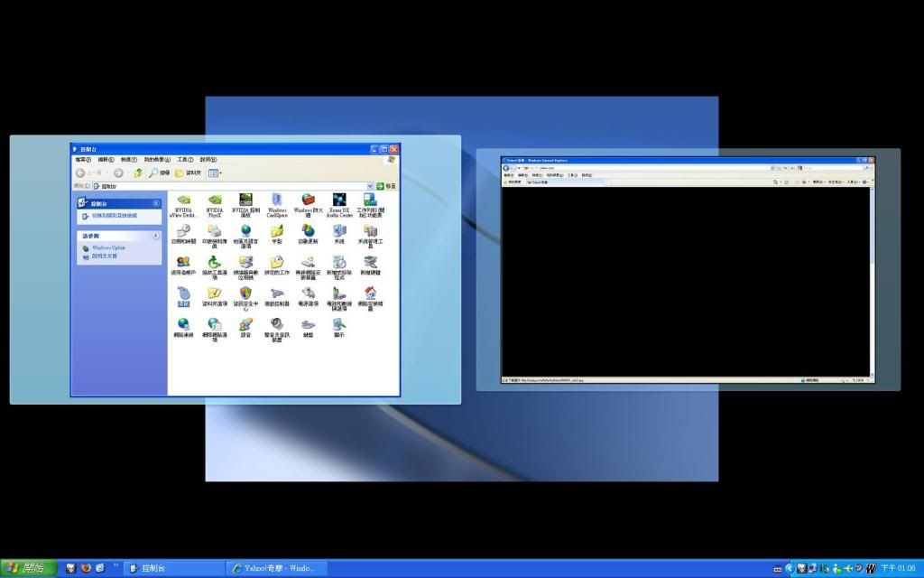Screen dimensions: 924x578
Task: Click the switch to category view link
Action: pyautogui.click(x=114, y=216)
